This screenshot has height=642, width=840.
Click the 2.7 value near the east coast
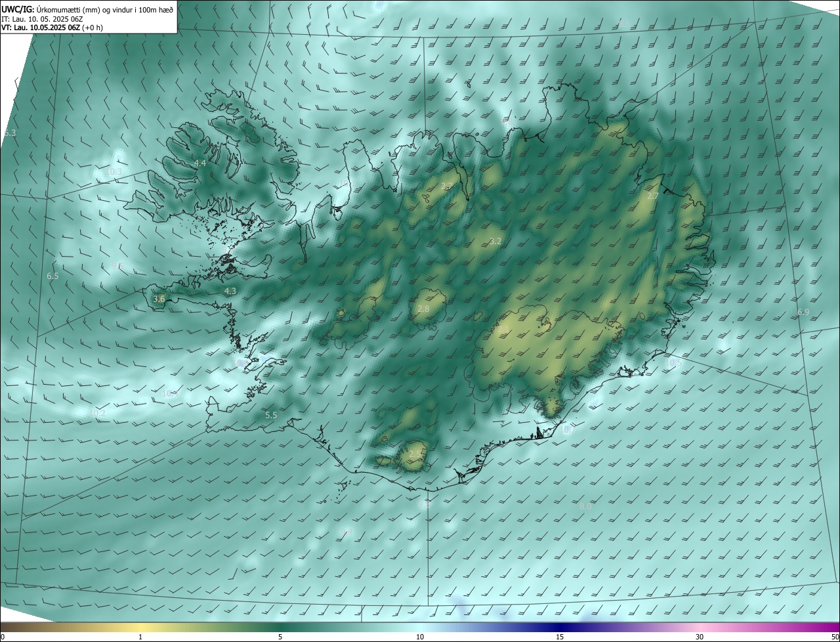[x=652, y=196]
